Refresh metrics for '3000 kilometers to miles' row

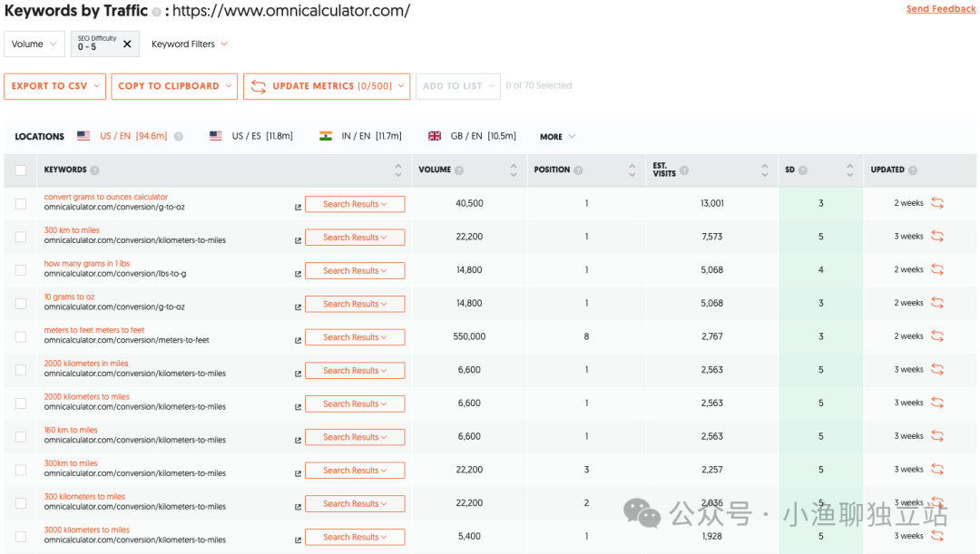[937, 536]
